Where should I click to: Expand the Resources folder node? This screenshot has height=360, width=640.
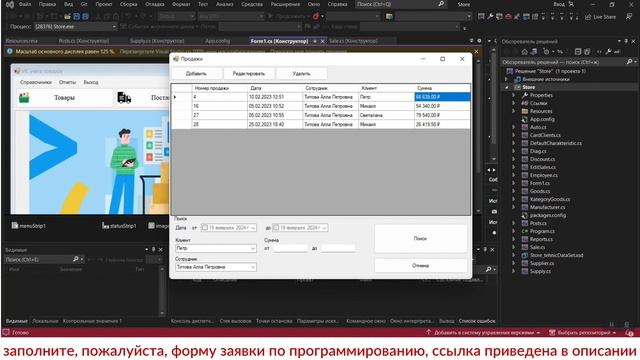click(513, 111)
